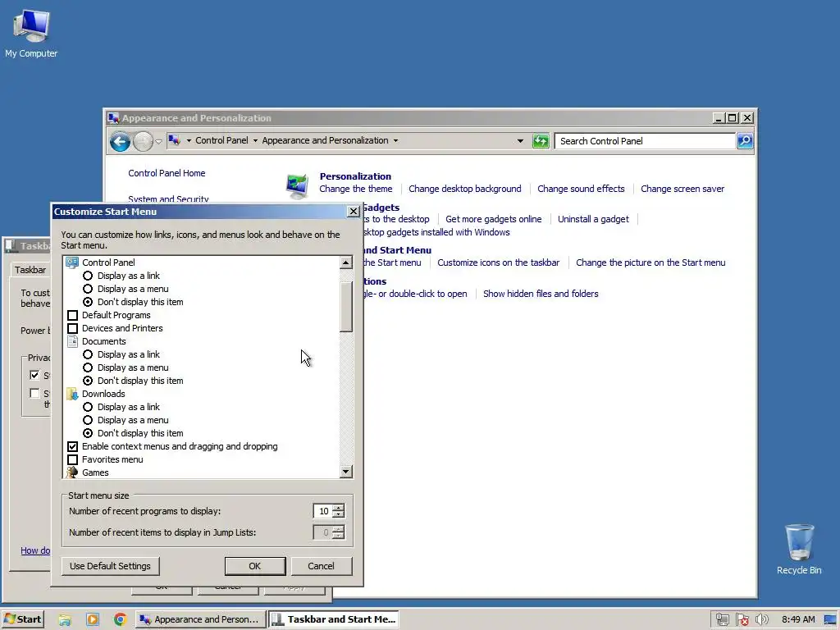Expand the Appearance and Personalization breadcrumb arrow

395,140
